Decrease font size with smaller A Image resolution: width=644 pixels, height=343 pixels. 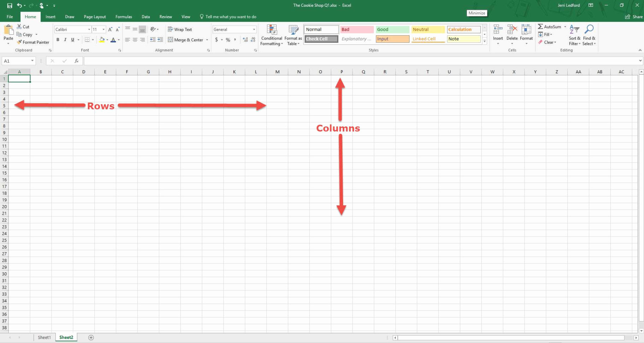click(118, 30)
